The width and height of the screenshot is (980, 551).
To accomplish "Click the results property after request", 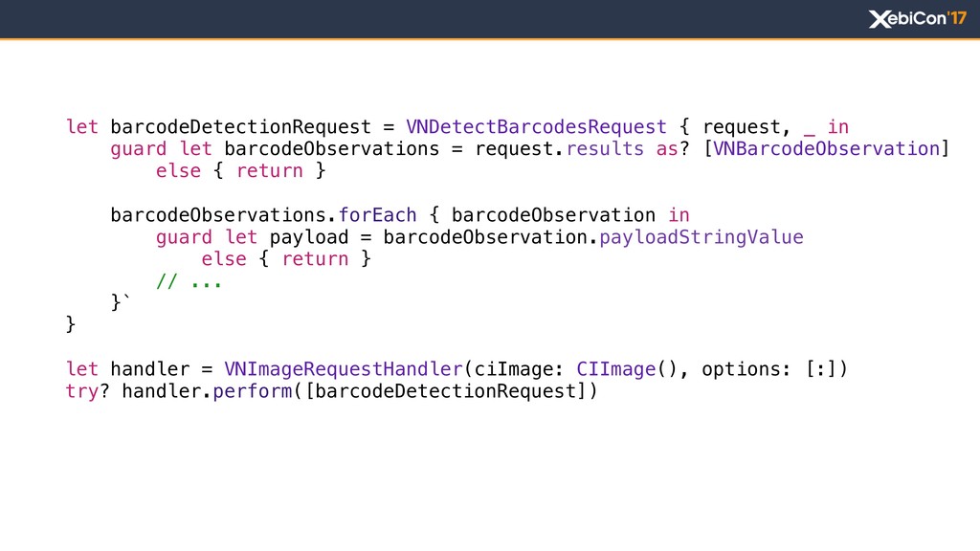I will 605,148.
